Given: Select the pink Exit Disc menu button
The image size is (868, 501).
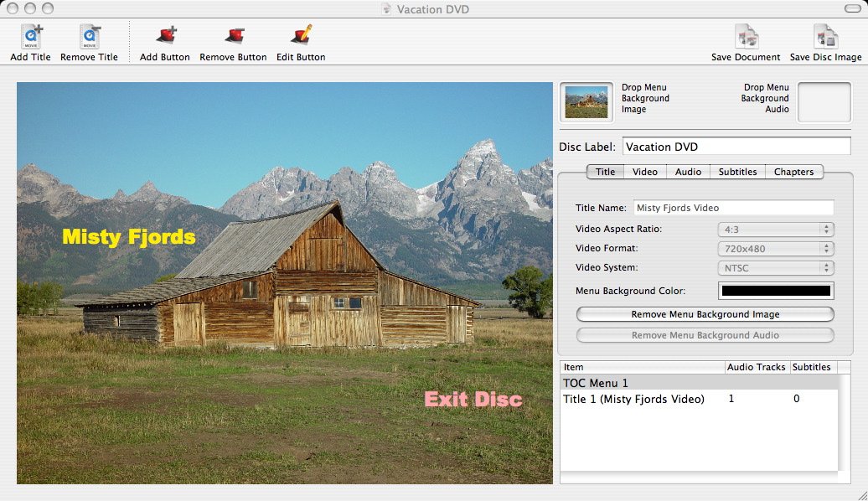Looking at the screenshot, I should click(x=473, y=399).
